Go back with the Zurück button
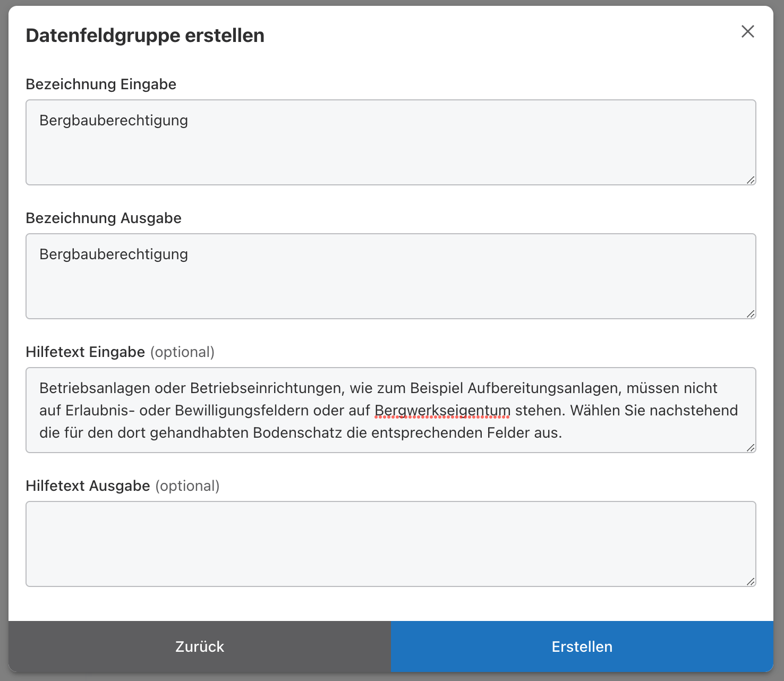The width and height of the screenshot is (784, 681). (200, 646)
